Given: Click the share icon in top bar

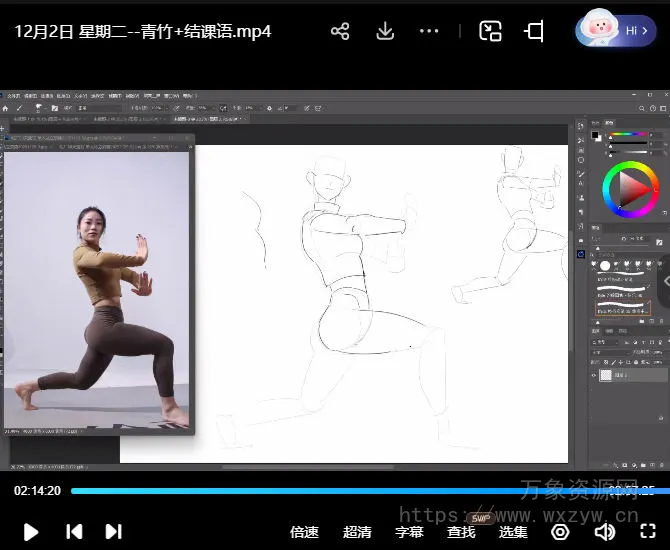Looking at the screenshot, I should click(340, 31).
